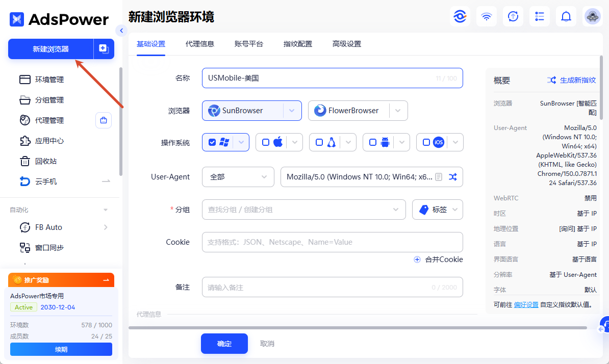Check the Android operating system checkbox
Viewport: 609px width, 364px height.
tap(373, 142)
